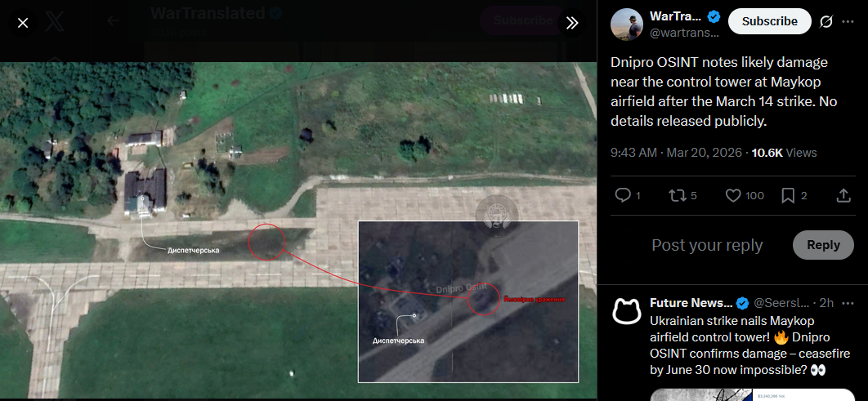Click the 9:43 AM Mar 20, 2026 timestamp
The height and width of the screenshot is (401, 868).
[x=676, y=153]
